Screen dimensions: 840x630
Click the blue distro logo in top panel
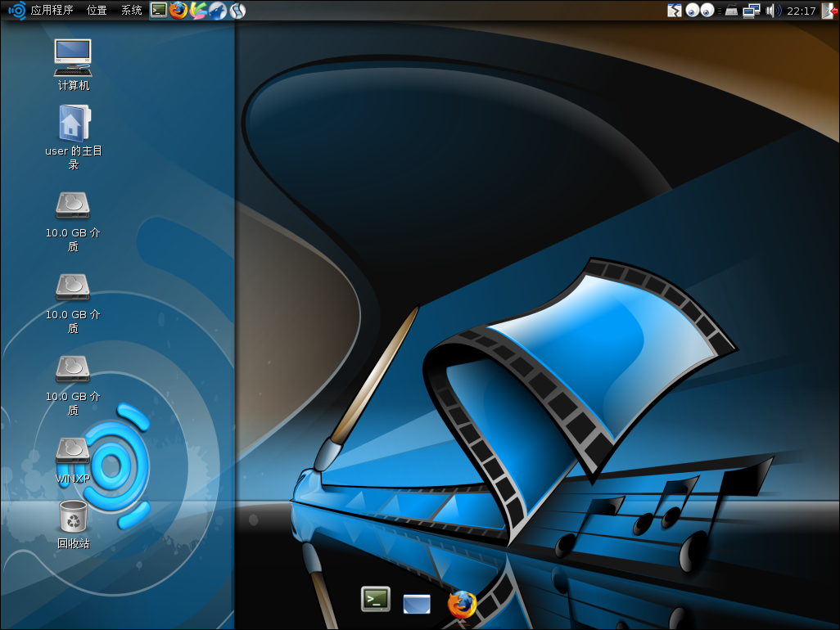coord(16,10)
